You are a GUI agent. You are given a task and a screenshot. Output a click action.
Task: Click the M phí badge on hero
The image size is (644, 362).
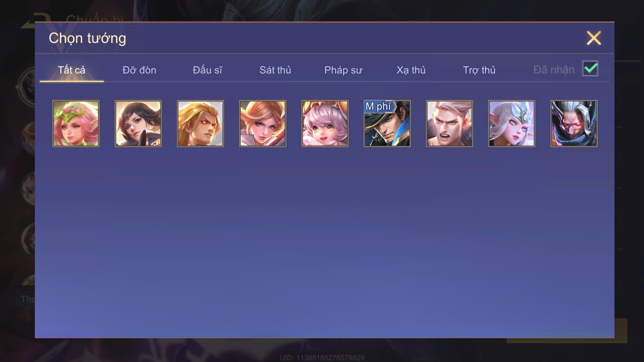pyautogui.click(x=378, y=106)
